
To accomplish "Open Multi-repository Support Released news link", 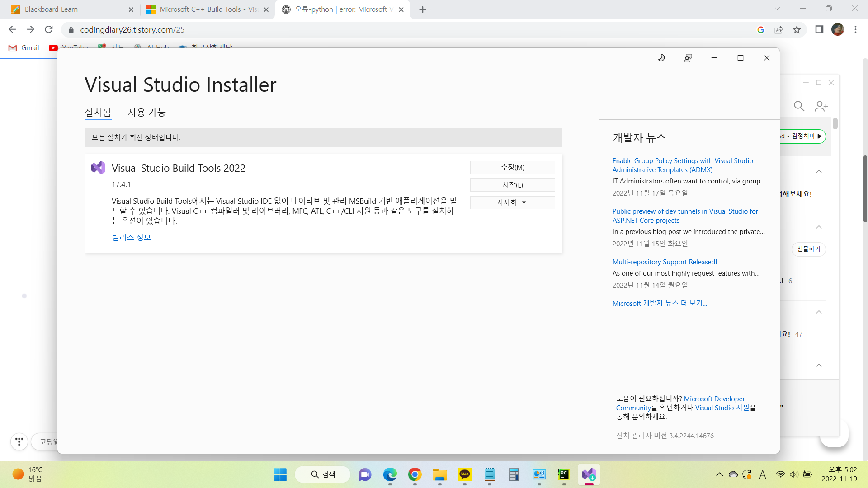I will point(665,262).
